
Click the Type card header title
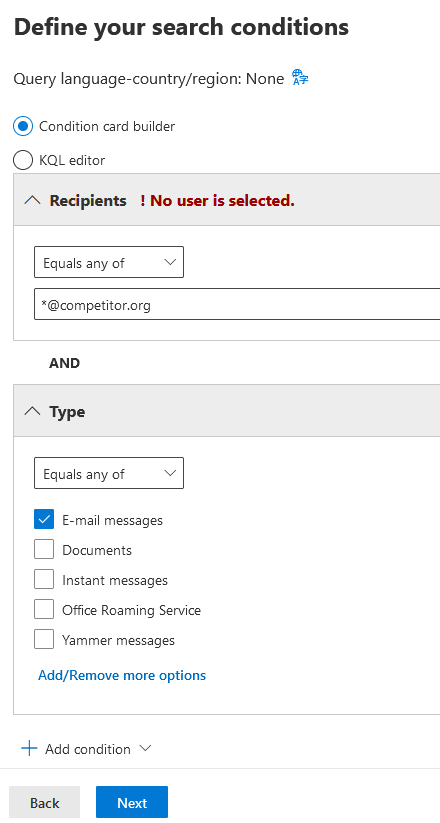coord(67,412)
